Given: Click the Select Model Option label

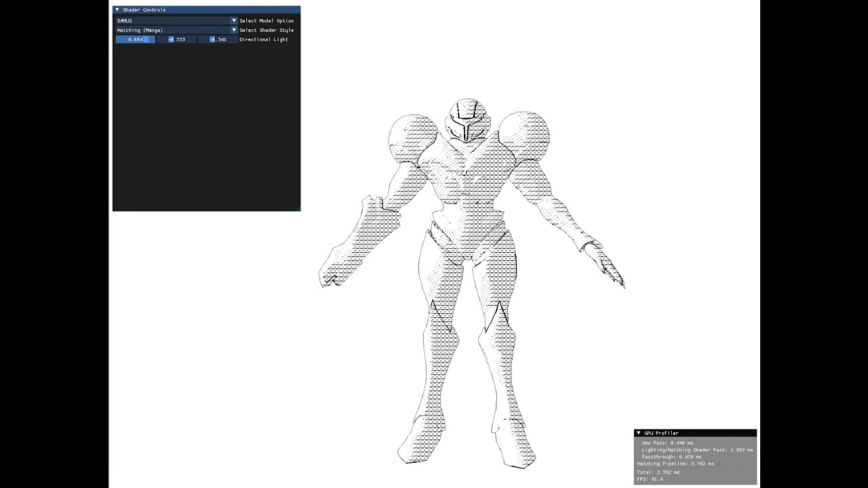Looking at the screenshot, I should tap(267, 21).
